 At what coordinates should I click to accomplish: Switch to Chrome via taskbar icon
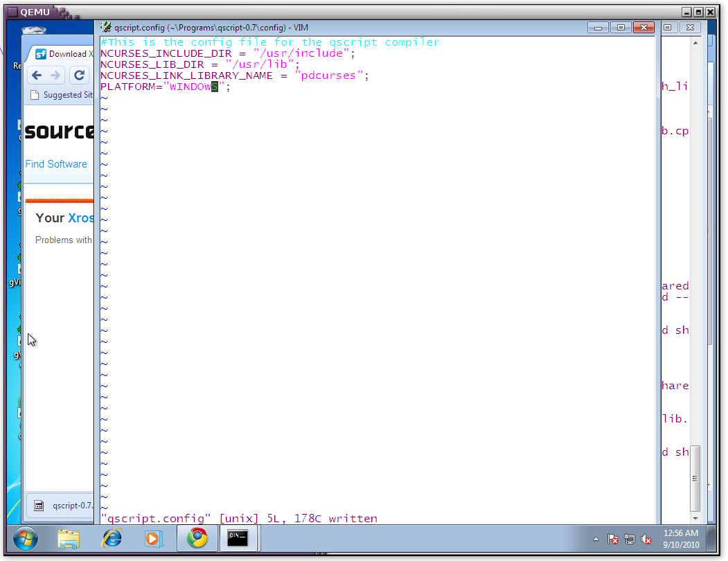coord(197,538)
